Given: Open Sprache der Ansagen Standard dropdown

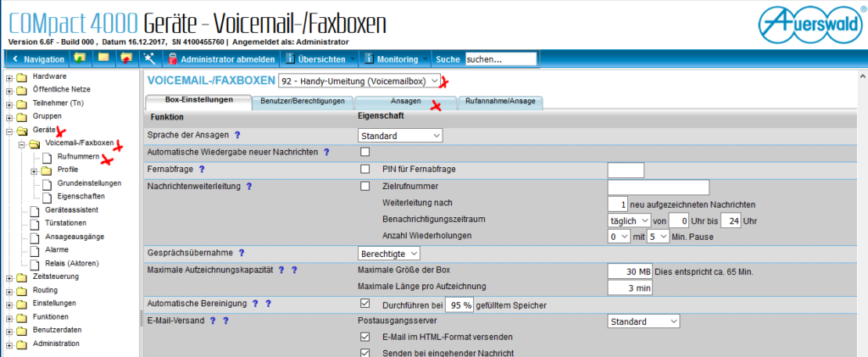Looking at the screenshot, I should [x=400, y=135].
